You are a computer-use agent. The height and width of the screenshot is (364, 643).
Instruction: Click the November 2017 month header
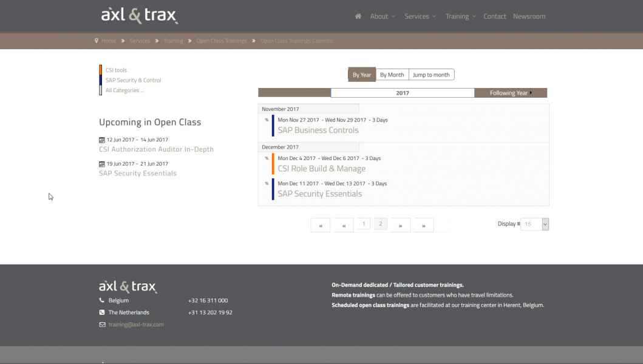[x=308, y=109]
